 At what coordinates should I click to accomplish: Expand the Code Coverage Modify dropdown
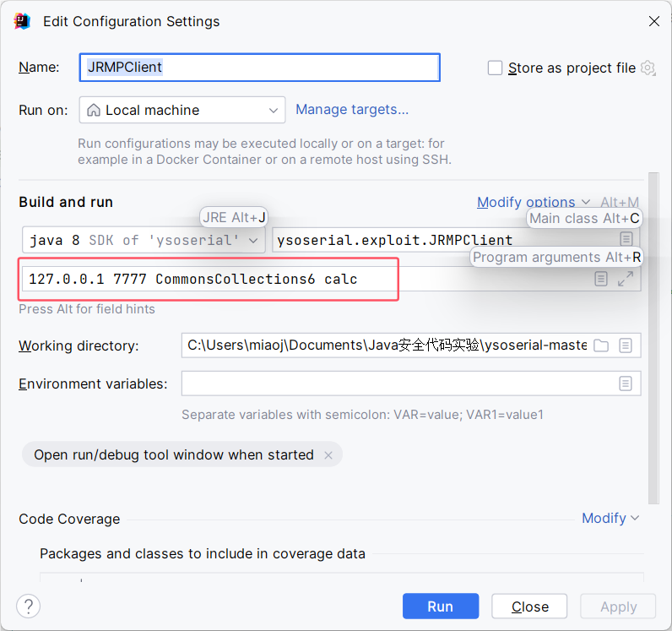tap(610, 518)
